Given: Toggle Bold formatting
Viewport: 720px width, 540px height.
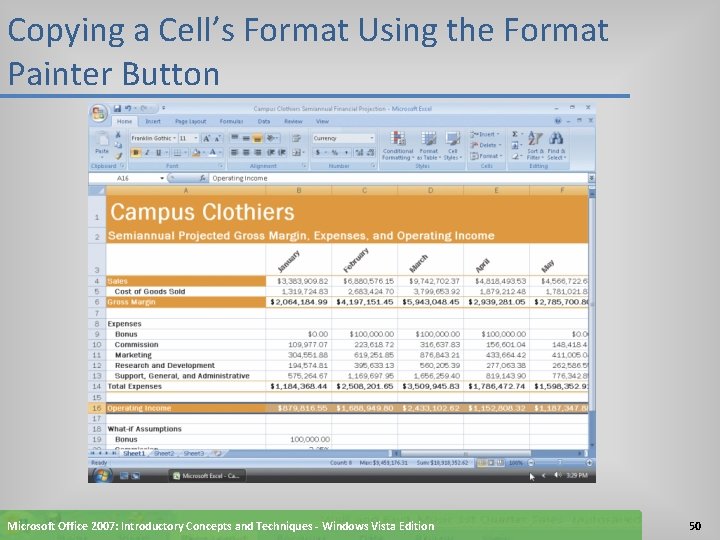Looking at the screenshot, I should (135, 152).
